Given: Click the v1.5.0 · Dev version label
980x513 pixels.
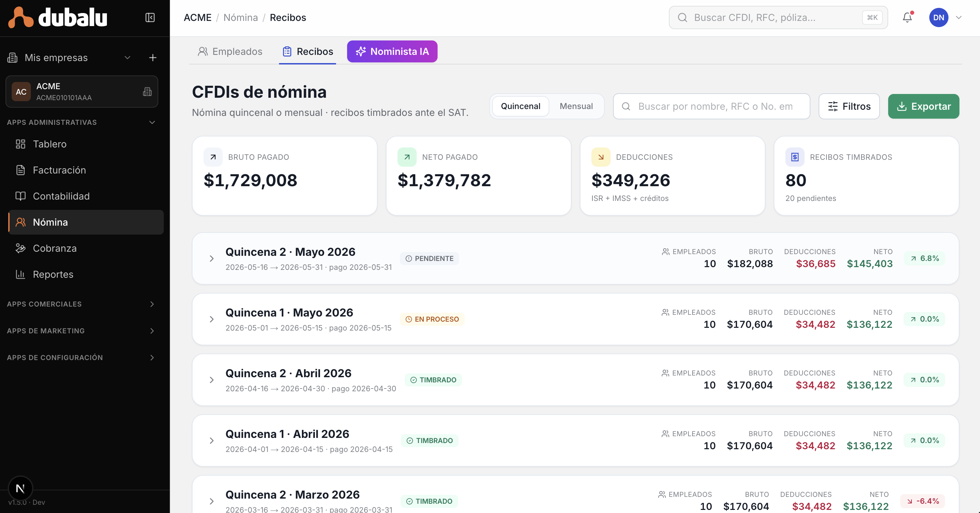Looking at the screenshot, I should 27,502.
